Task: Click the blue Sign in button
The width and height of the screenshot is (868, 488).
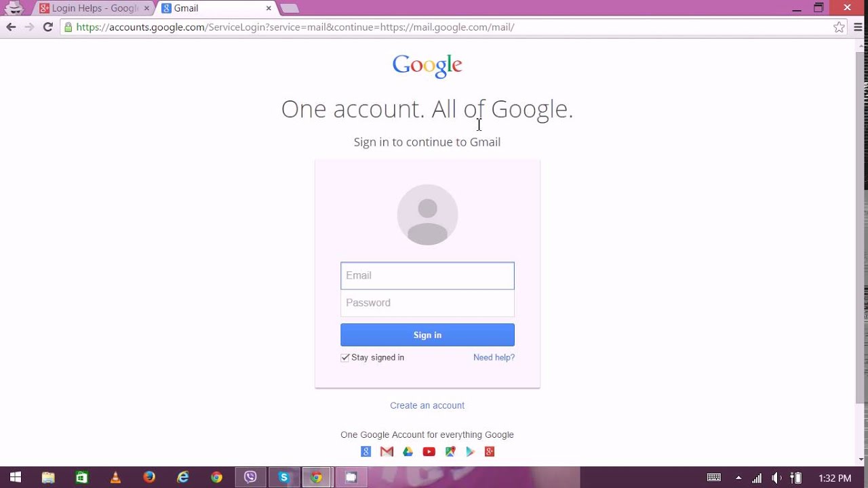Action: coord(427,335)
